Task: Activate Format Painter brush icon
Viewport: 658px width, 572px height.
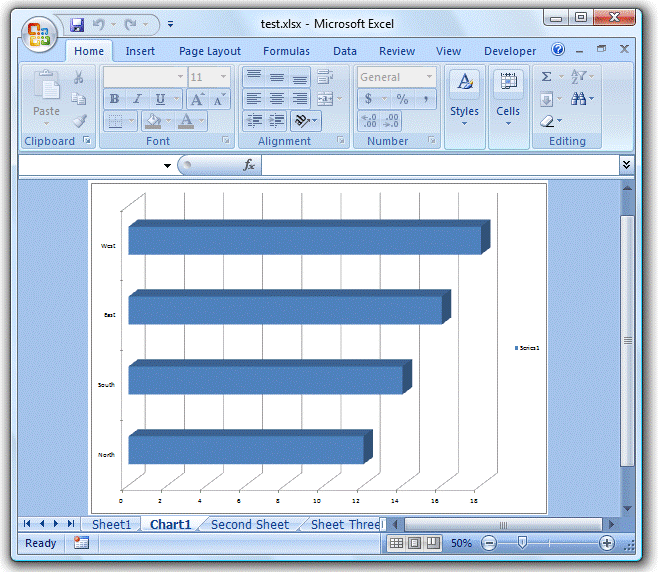Action: click(x=79, y=121)
